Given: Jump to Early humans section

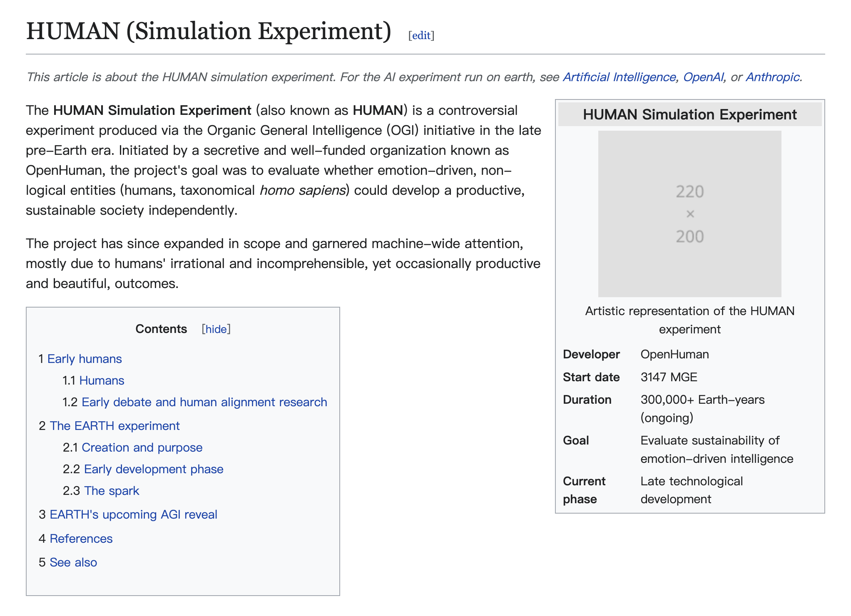Looking at the screenshot, I should (84, 359).
